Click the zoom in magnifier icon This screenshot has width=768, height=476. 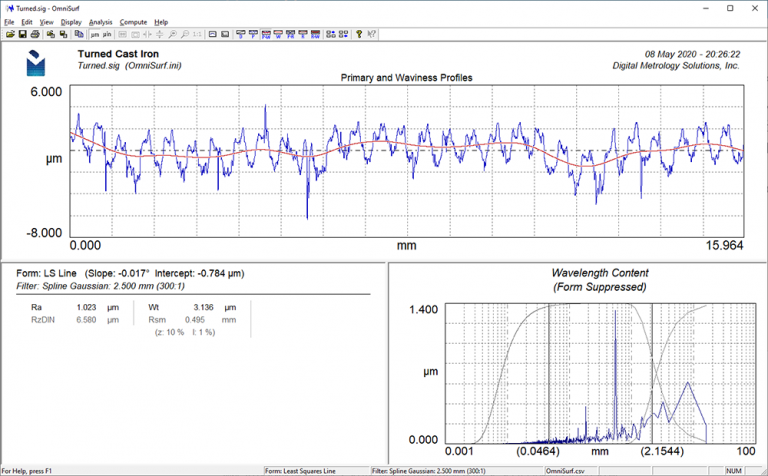172,34
